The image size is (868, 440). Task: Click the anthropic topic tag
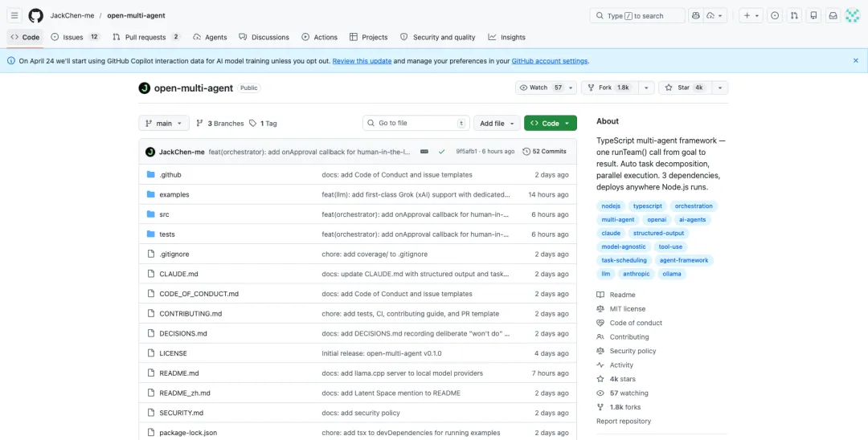click(637, 274)
